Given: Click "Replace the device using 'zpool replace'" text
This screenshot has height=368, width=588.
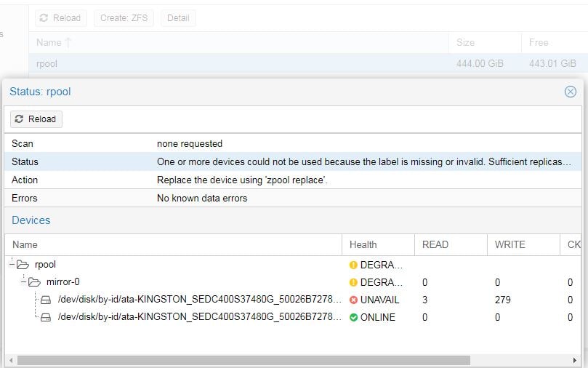Looking at the screenshot, I should 242,180.
